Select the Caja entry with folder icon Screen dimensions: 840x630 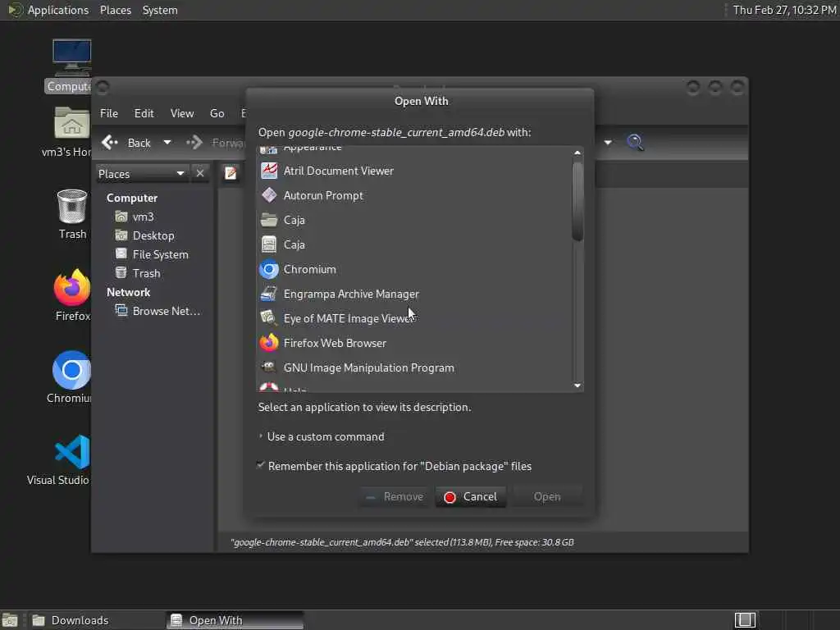pyautogui.click(x=414, y=220)
